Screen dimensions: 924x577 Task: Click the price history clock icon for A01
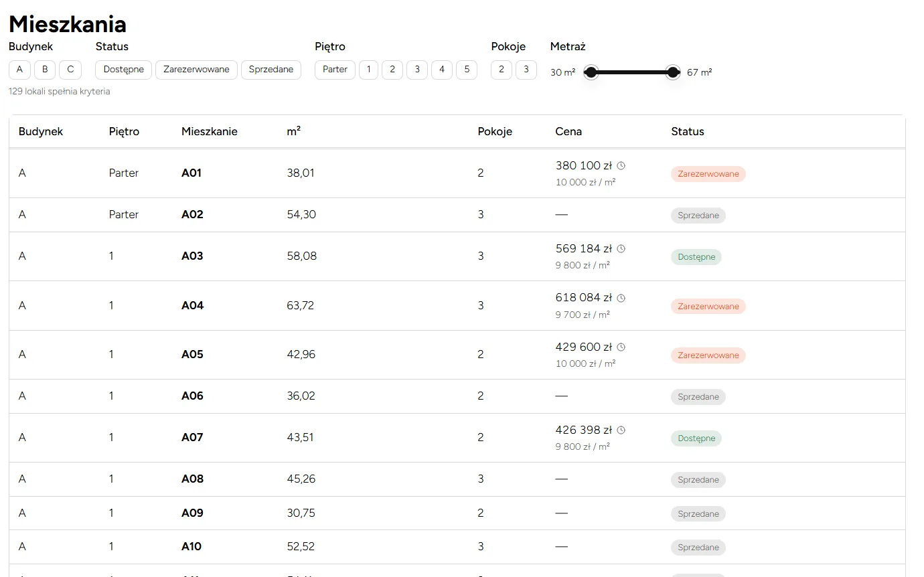coord(621,165)
